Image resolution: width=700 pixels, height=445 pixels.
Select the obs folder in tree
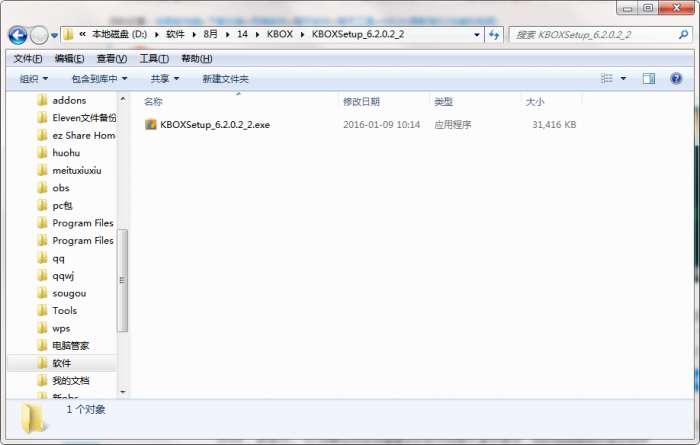point(61,188)
